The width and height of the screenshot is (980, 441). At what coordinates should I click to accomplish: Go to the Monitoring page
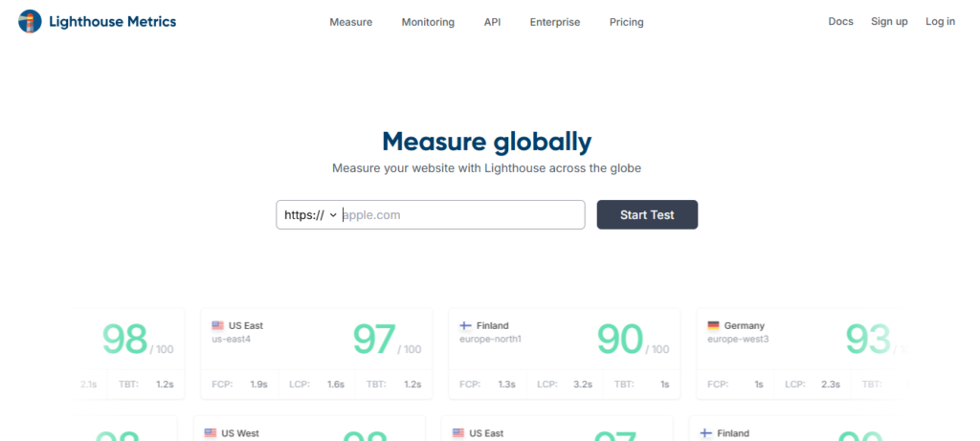click(x=428, y=22)
